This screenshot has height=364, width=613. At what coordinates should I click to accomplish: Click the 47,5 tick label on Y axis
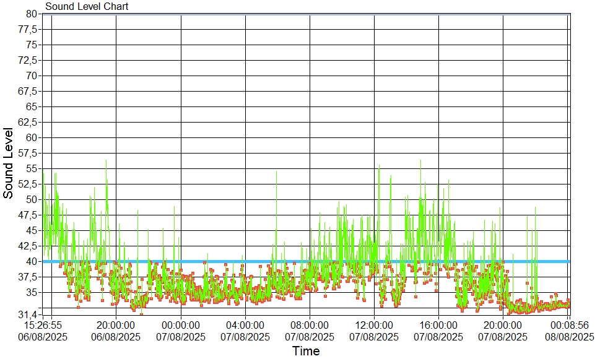coord(28,215)
